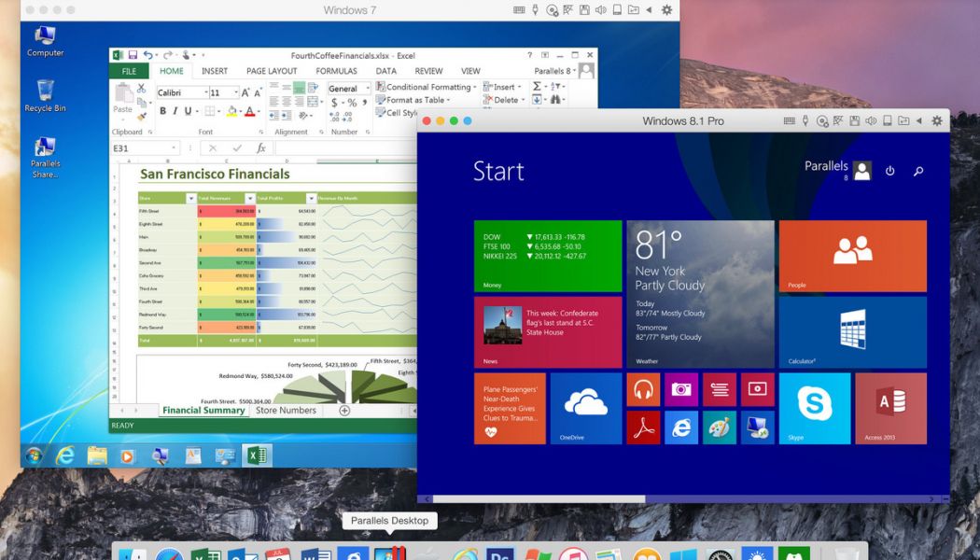Open Parallels settings gear in Windows 8.1 titlebar

936,121
